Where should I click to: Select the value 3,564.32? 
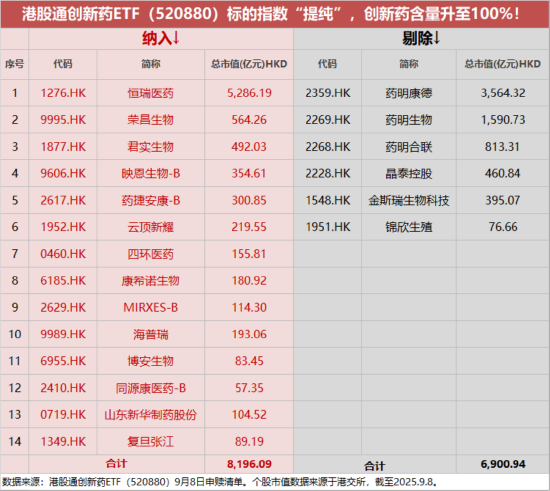tap(503, 93)
